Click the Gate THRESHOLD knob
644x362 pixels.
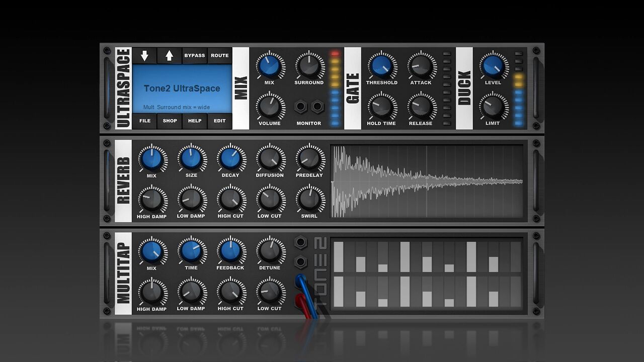(381, 65)
